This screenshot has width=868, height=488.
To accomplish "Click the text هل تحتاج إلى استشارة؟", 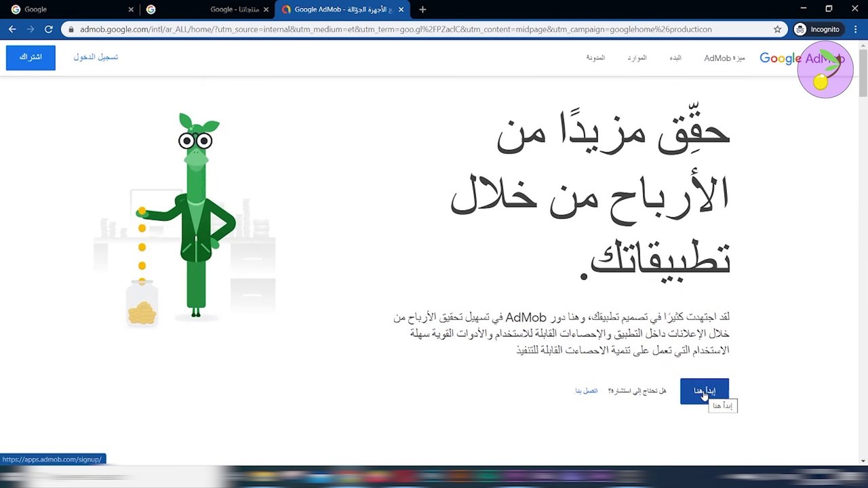I will 637,391.
